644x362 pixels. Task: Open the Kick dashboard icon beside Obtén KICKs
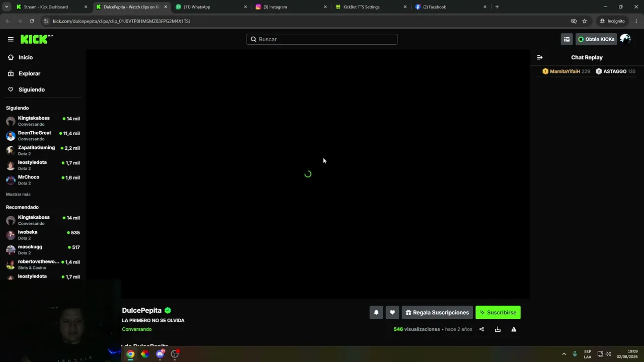tap(567, 39)
